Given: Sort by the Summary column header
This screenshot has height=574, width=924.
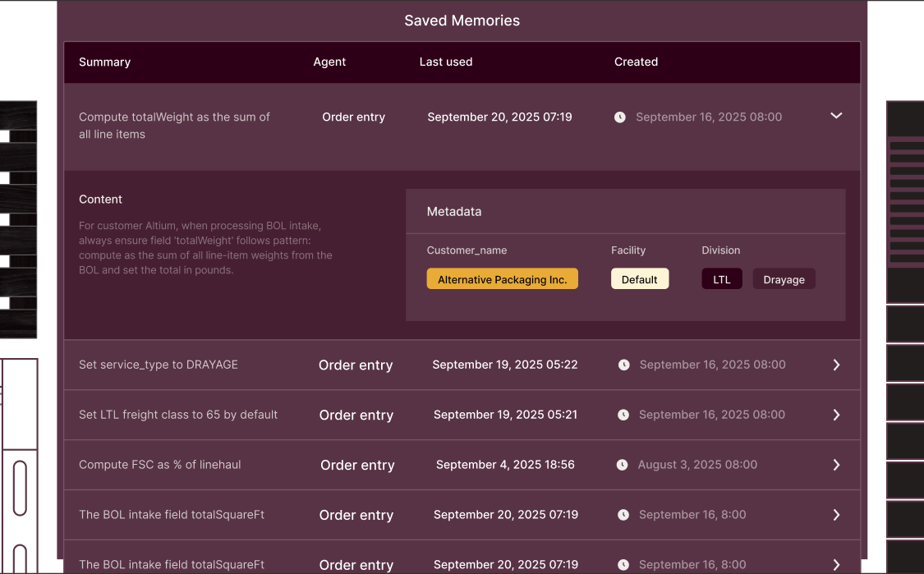Looking at the screenshot, I should [x=104, y=62].
